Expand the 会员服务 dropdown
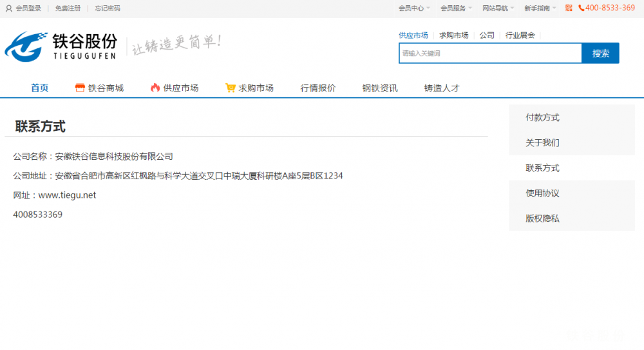The height and width of the screenshot is (350, 644). click(456, 8)
